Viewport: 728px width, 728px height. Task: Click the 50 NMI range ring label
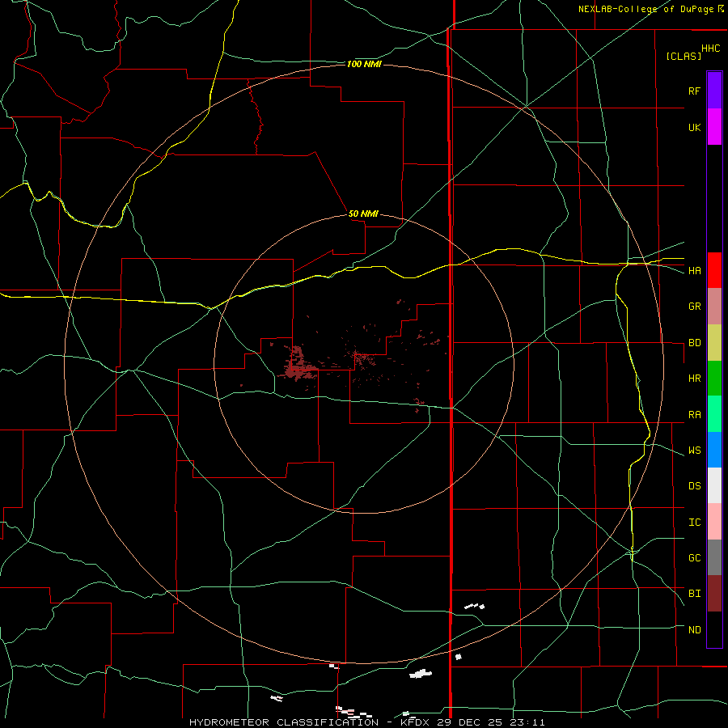tap(363, 214)
